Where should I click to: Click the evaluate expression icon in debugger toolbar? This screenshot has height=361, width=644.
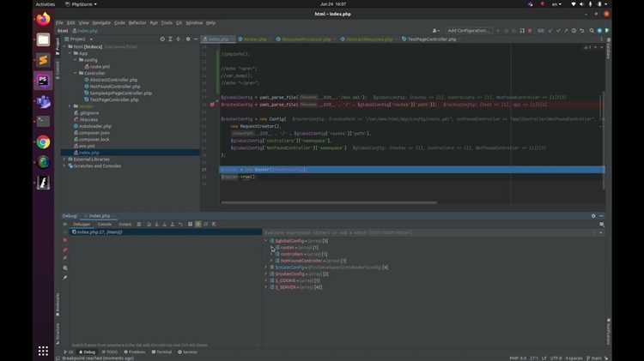tap(190, 225)
